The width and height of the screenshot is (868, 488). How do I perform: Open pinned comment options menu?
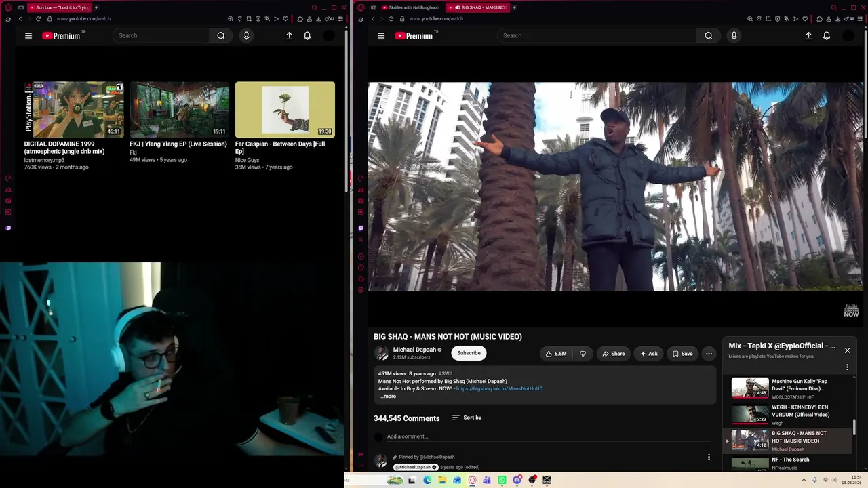coord(709,457)
